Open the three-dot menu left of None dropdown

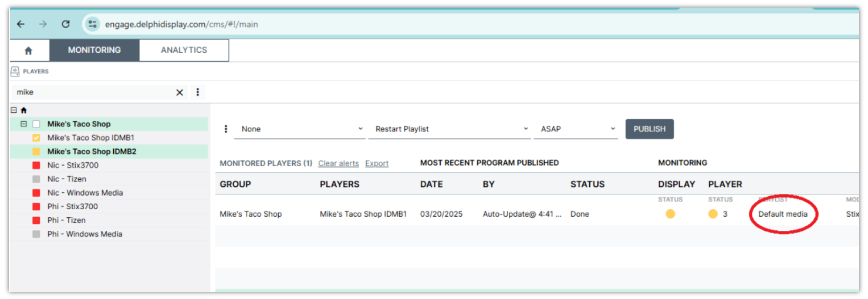tap(226, 129)
